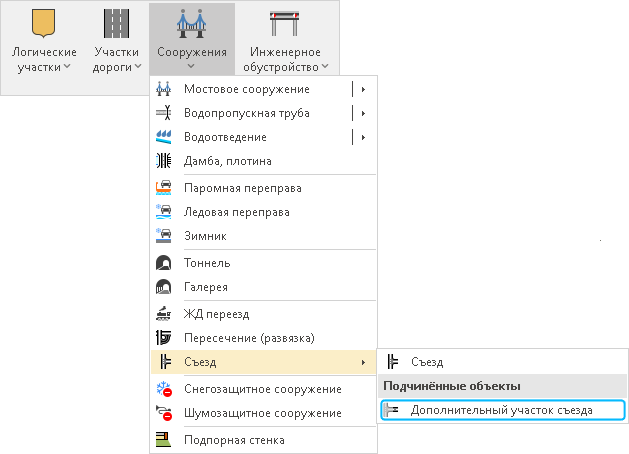Expand the Съезд submenu arrow
Screen dimensions: 629x454
click(363, 362)
